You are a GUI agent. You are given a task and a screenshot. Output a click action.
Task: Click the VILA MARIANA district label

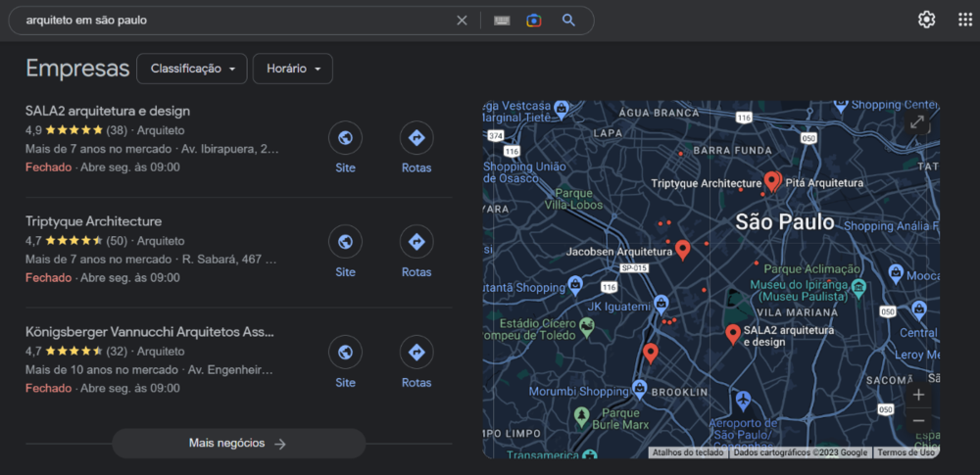coord(797,311)
